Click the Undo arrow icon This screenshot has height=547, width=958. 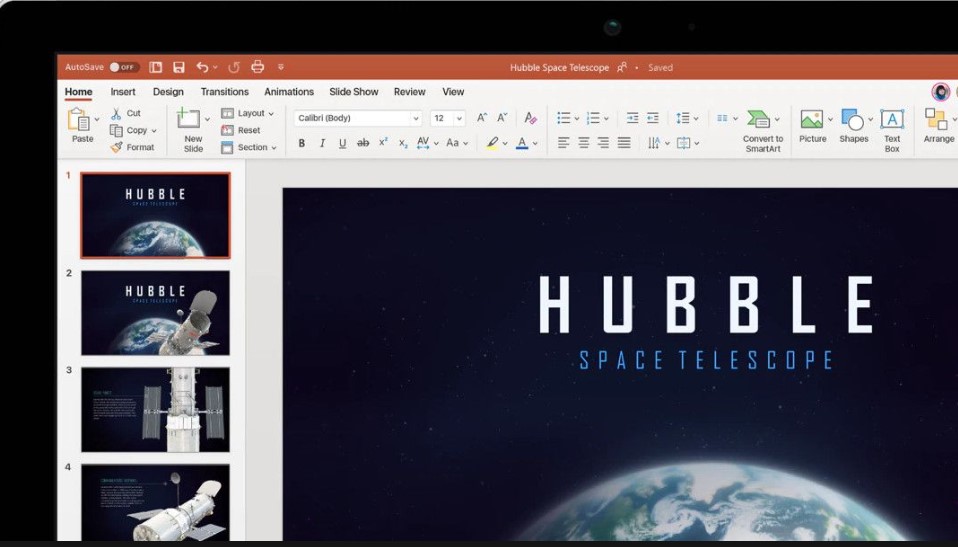(x=202, y=67)
